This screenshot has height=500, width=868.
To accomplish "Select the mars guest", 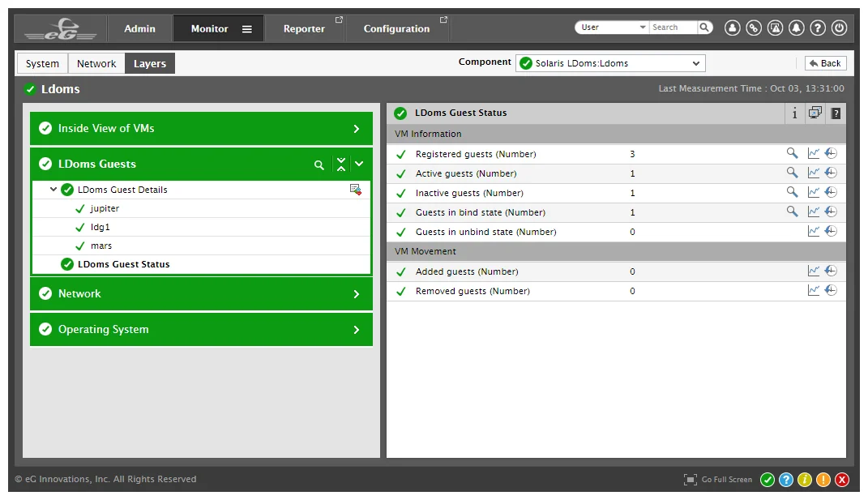I will [101, 246].
